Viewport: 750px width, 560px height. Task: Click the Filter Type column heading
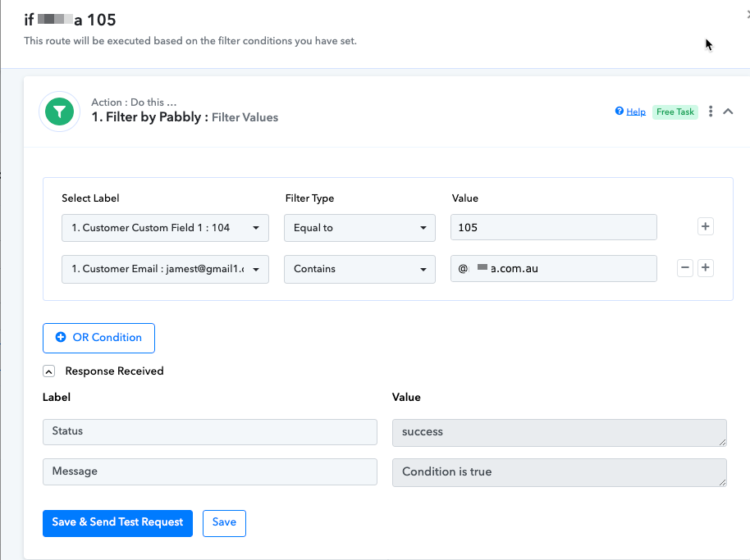pos(309,198)
